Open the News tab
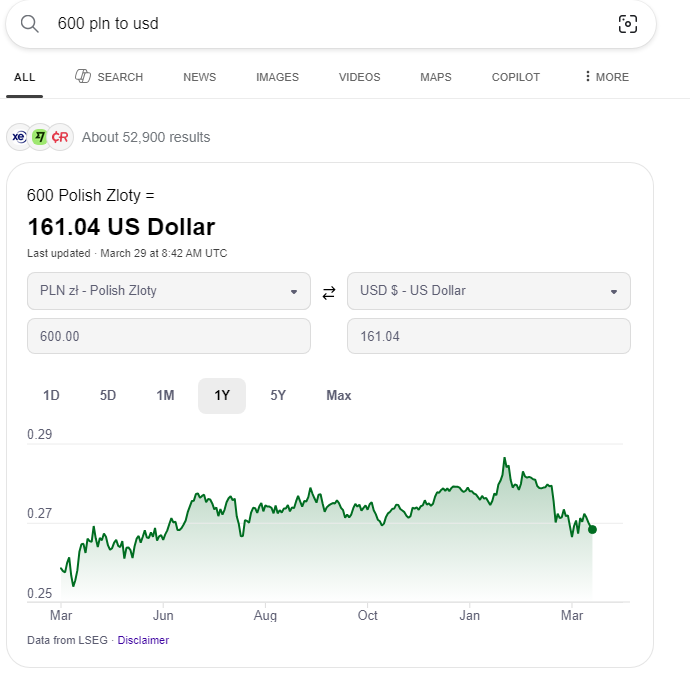Viewport: 690px width, 686px height. coord(199,77)
